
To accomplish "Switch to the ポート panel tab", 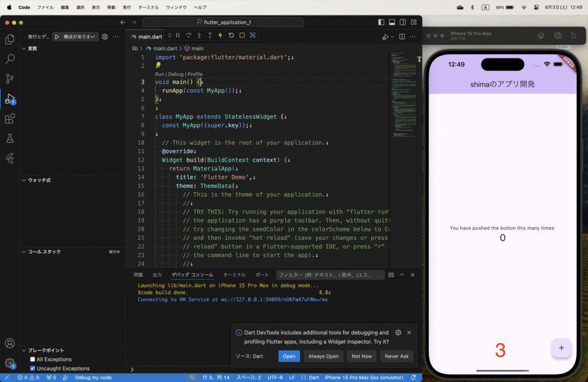I will pyautogui.click(x=262, y=275).
